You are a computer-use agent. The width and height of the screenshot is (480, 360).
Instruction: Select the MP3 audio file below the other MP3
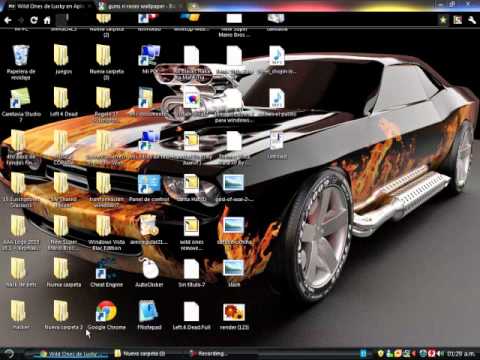277,102
